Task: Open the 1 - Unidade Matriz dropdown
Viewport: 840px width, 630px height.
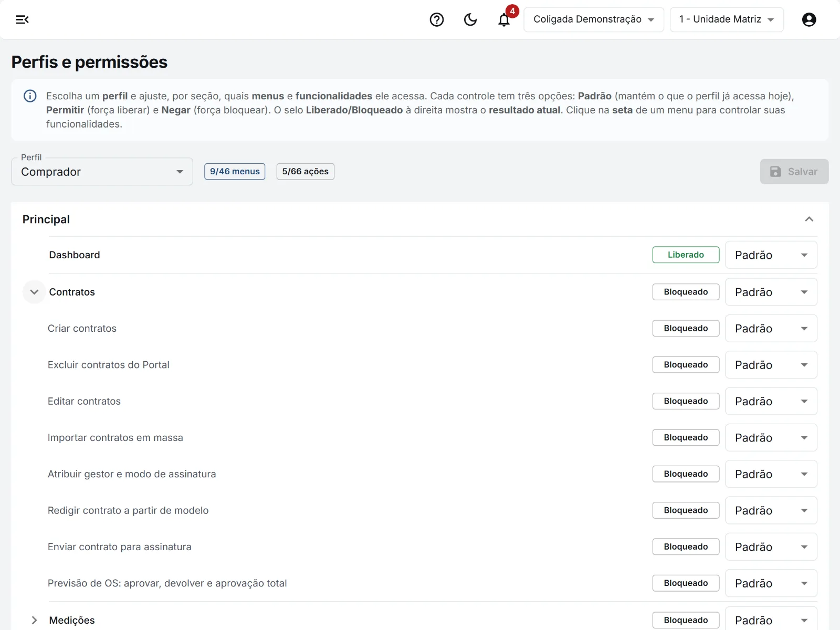Action: pyautogui.click(x=727, y=19)
